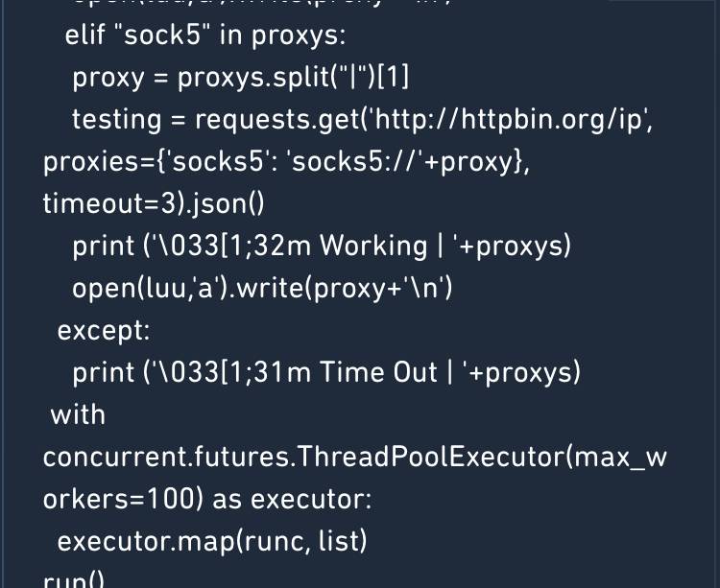
Task: Click the word 'Working' in print statement
Action: pyautogui.click(x=373, y=246)
